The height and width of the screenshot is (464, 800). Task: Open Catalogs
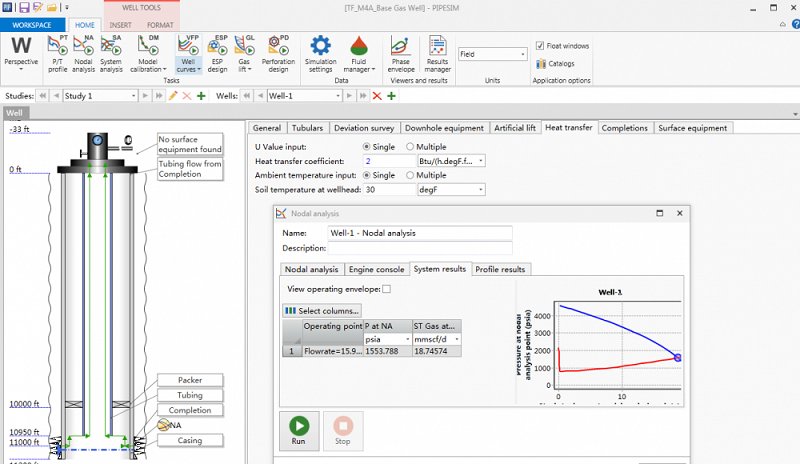(555, 63)
